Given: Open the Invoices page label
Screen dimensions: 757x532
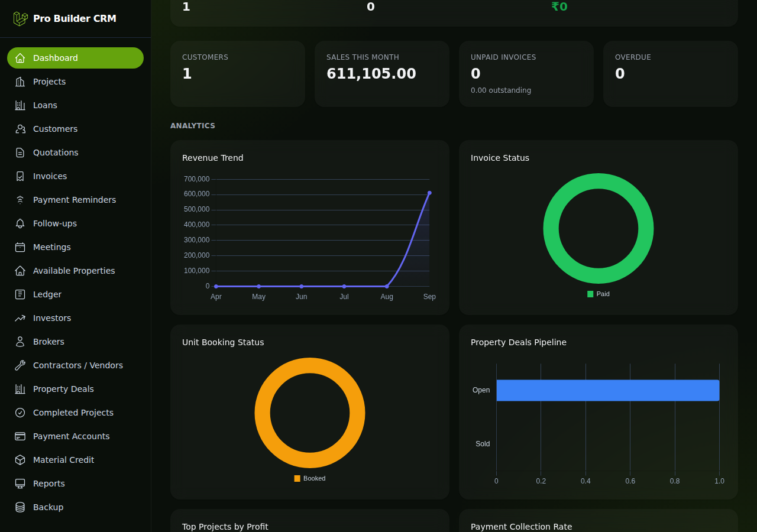Looking at the screenshot, I should (x=50, y=176).
